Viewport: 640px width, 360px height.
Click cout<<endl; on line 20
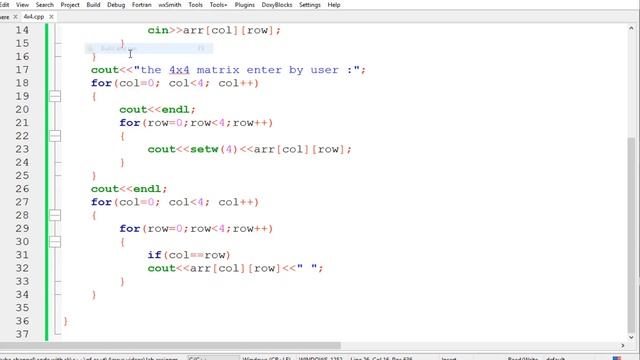[158, 110]
